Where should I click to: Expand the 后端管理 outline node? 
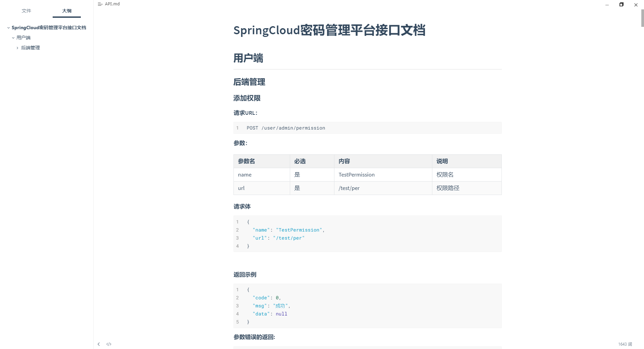coord(17,48)
